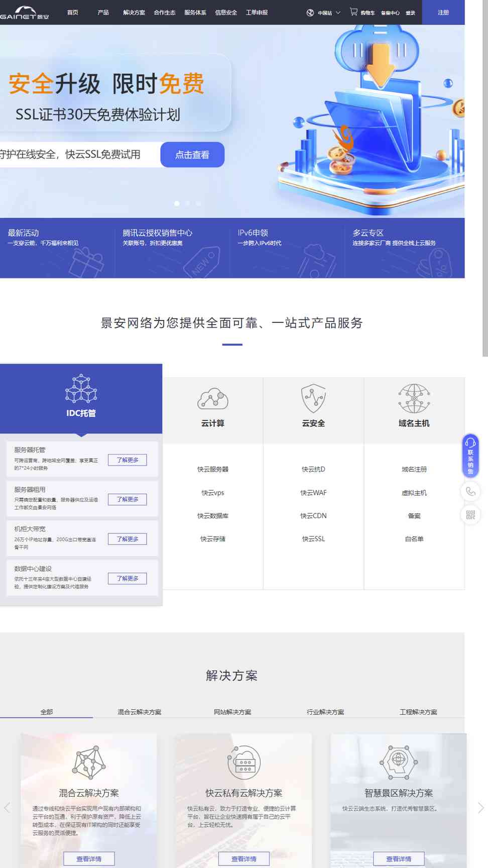
Task: Select the 工程解决方案 tab
Action: coord(418,712)
